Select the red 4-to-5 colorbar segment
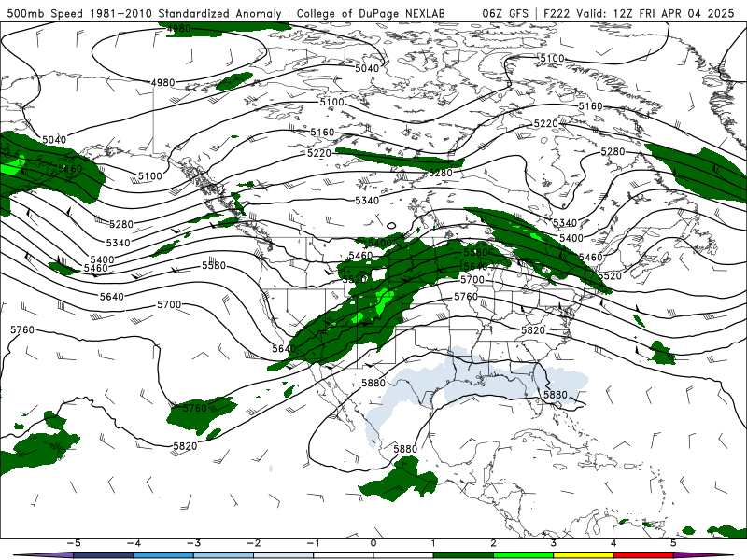 643,555
